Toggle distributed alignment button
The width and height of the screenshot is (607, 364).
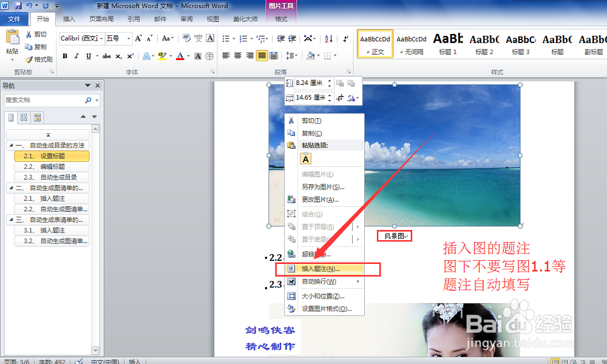(x=274, y=56)
